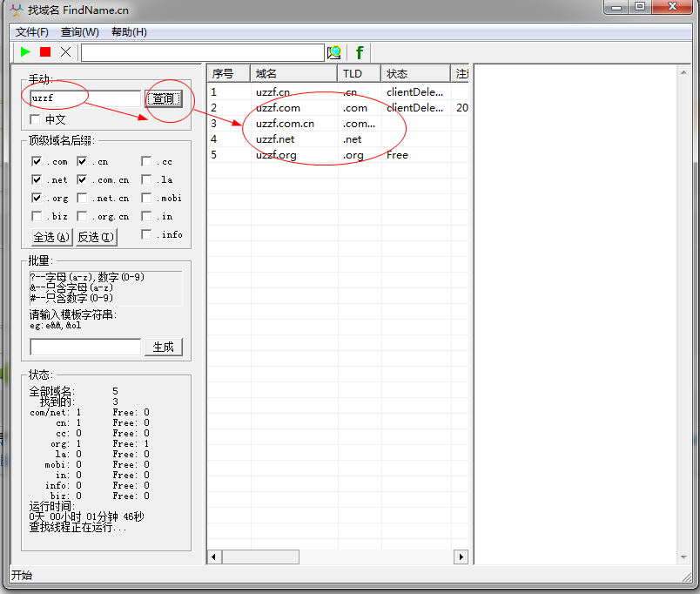Uncheck the .org suffix checkbox
The width and height of the screenshot is (700, 594).
[37, 198]
